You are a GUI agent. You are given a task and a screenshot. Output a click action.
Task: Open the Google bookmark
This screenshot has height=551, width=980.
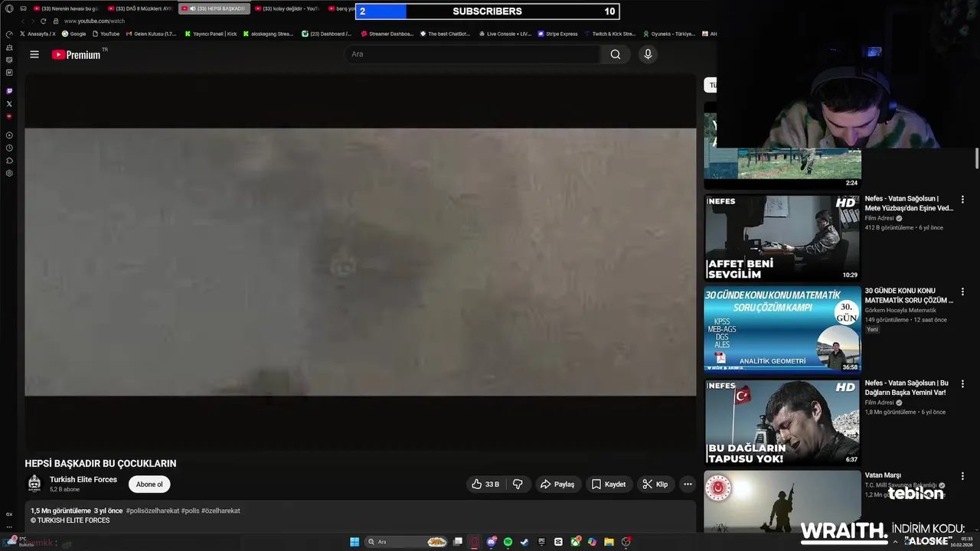tap(74, 34)
